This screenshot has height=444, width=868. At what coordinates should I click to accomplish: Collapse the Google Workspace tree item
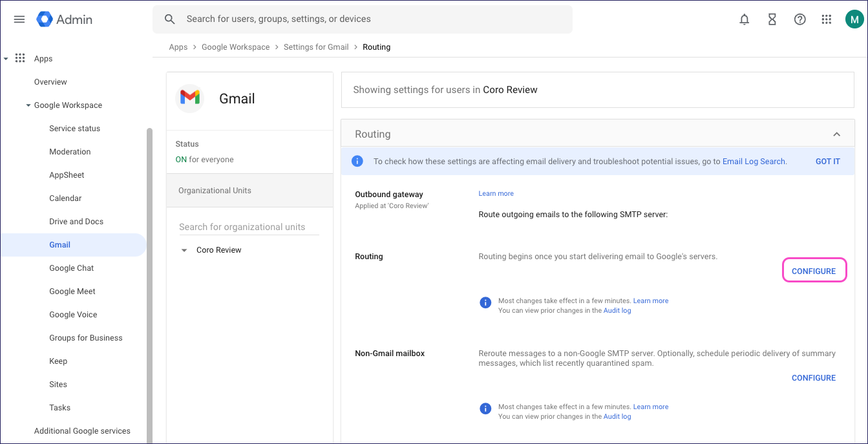pyautogui.click(x=28, y=105)
